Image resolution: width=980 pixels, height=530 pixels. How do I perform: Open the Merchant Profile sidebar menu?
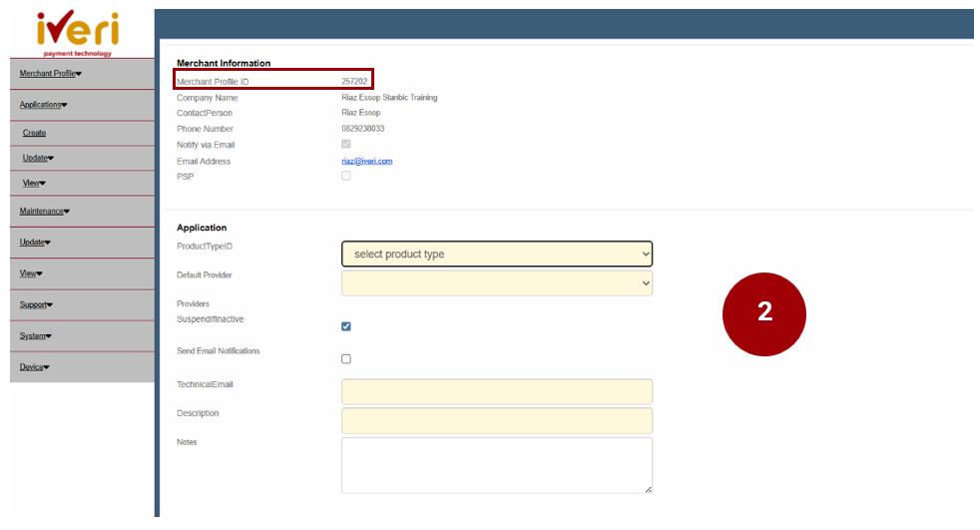[x=50, y=74]
